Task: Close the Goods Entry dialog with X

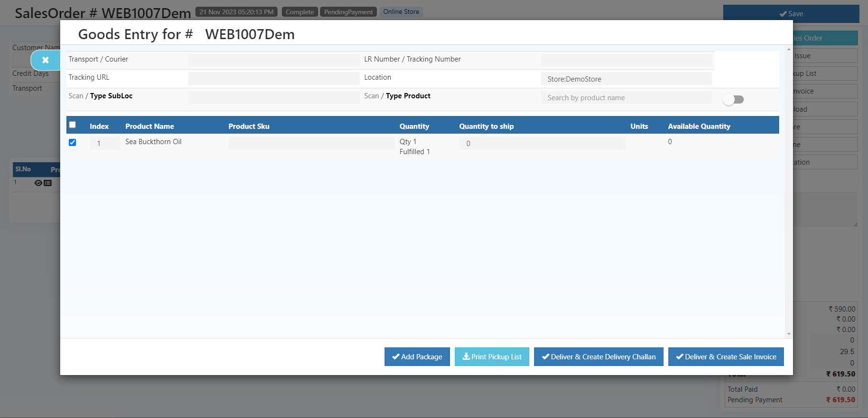Action: [x=45, y=60]
